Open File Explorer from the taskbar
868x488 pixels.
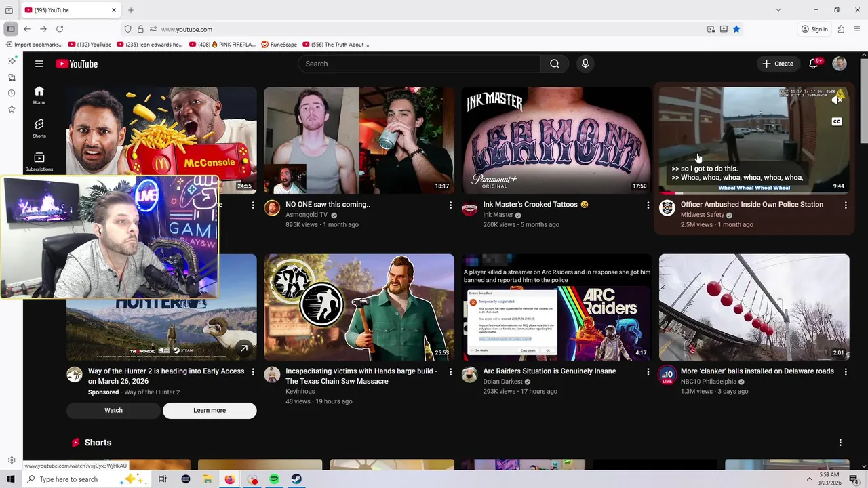[208, 479]
